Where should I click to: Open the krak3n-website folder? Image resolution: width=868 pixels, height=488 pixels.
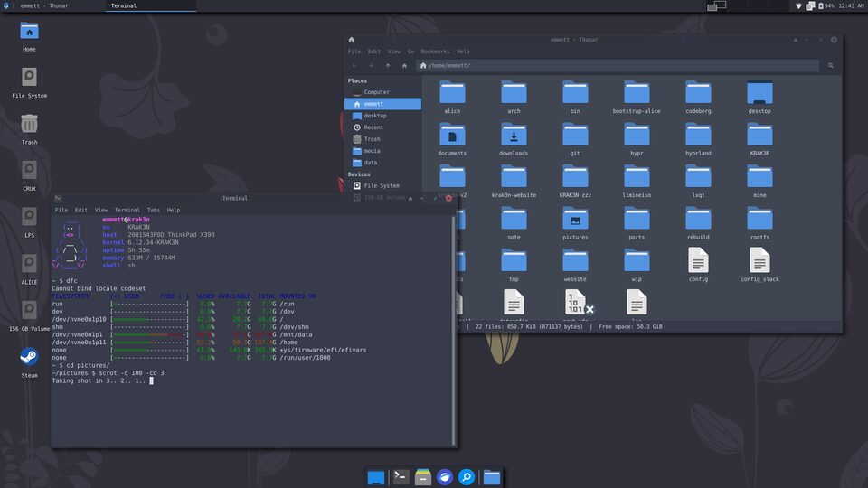(514, 182)
